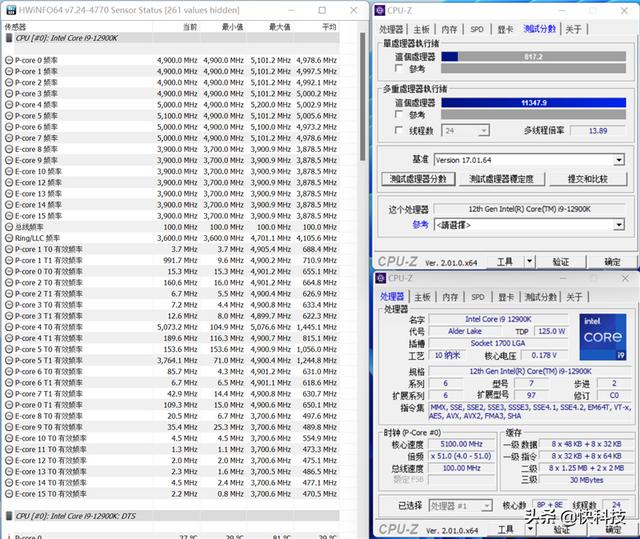Screen dimensions: 640x539
Task: Open the 关于 tab in upper CPU-Z window
Action: [x=573, y=29]
